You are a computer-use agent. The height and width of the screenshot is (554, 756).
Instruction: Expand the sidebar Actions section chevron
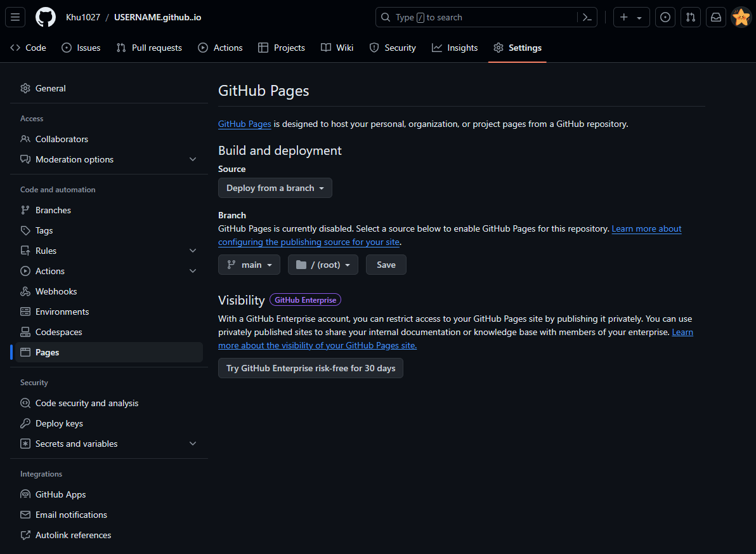[x=193, y=271]
